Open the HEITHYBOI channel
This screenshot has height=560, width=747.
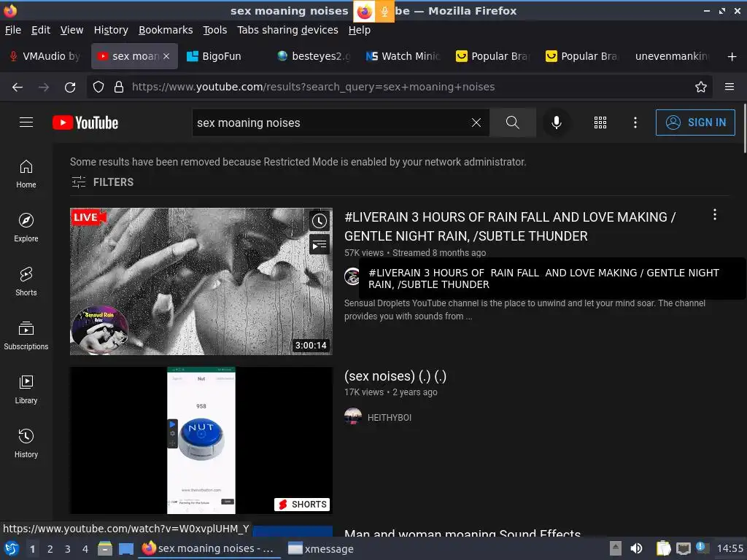pyautogui.click(x=390, y=418)
